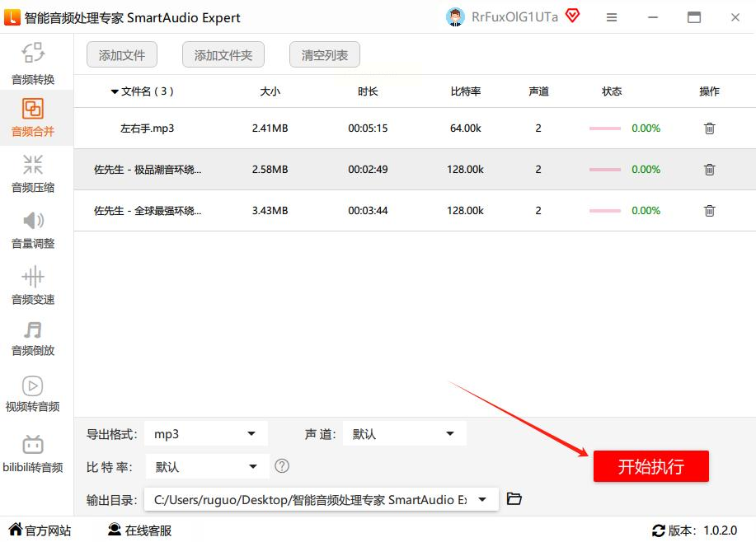Screen dimensions: 756x542
Task: Open the hamburger main menu
Action: coord(612,17)
